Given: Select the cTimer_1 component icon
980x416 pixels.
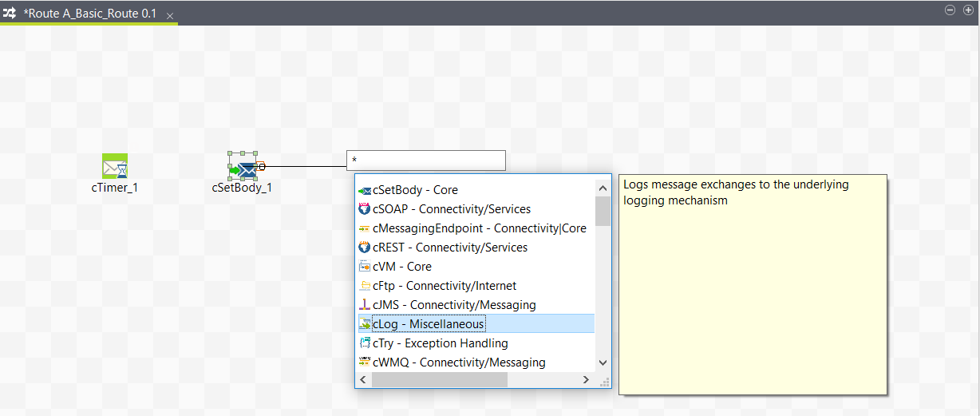Looking at the screenshot, I should [x=115, y=166].
